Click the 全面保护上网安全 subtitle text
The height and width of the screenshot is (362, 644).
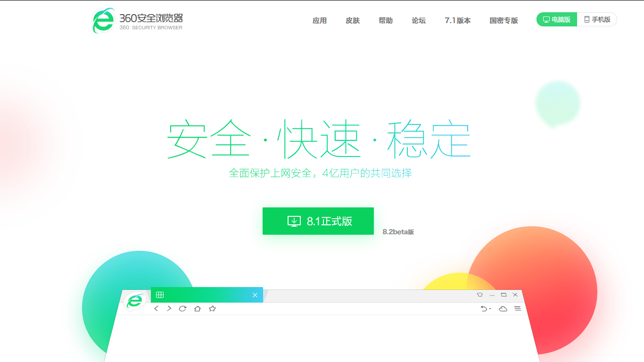270,173
